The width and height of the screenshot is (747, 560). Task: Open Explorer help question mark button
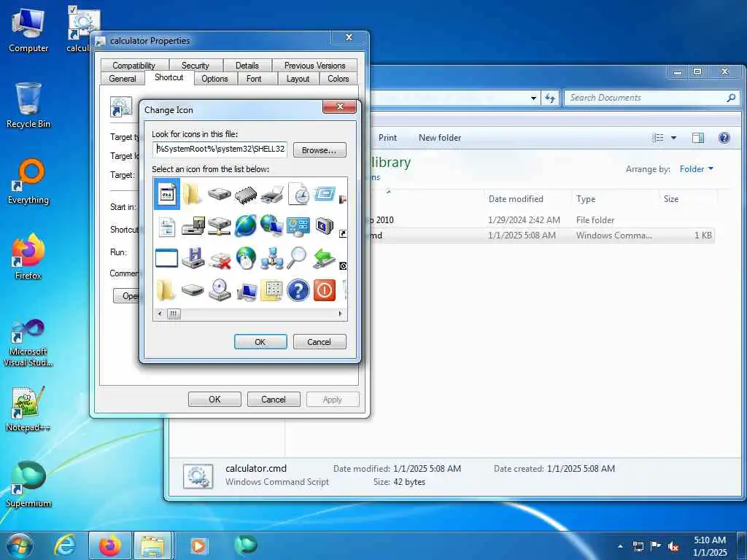724,138
